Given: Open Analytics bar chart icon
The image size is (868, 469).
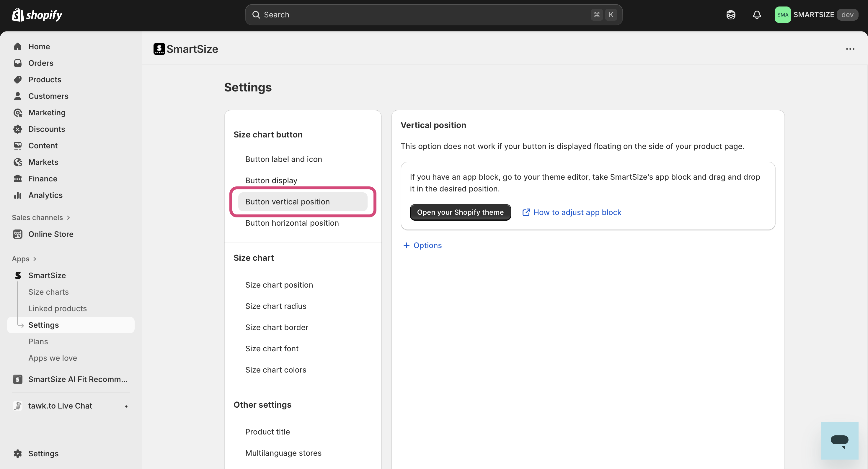Looking at the screenshot, I should click(18, 195).
